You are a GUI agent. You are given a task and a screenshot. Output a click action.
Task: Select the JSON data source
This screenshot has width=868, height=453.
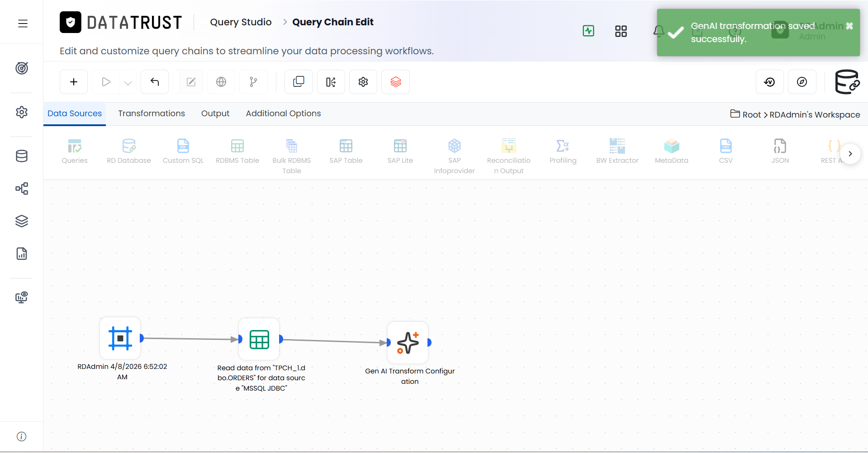coord(780,151)
